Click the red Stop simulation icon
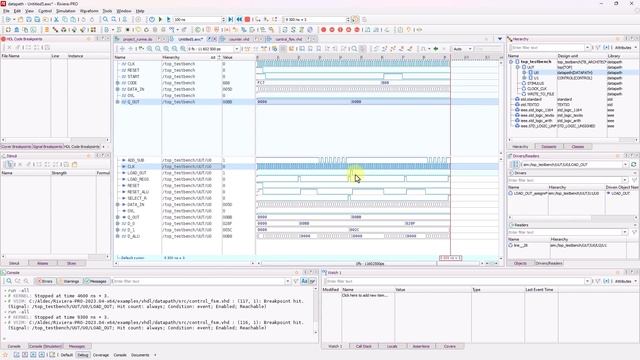This screenshot has height=360, width=640. coord(247,20)
